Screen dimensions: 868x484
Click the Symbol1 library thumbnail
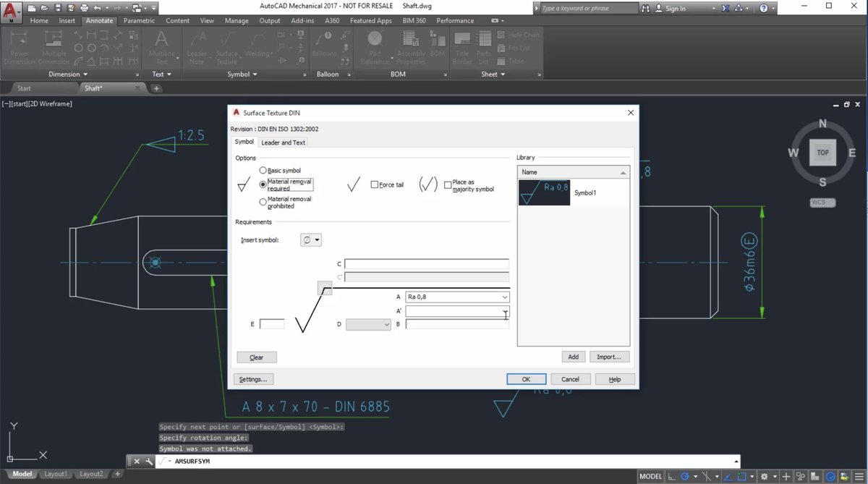tap(544, 193)
